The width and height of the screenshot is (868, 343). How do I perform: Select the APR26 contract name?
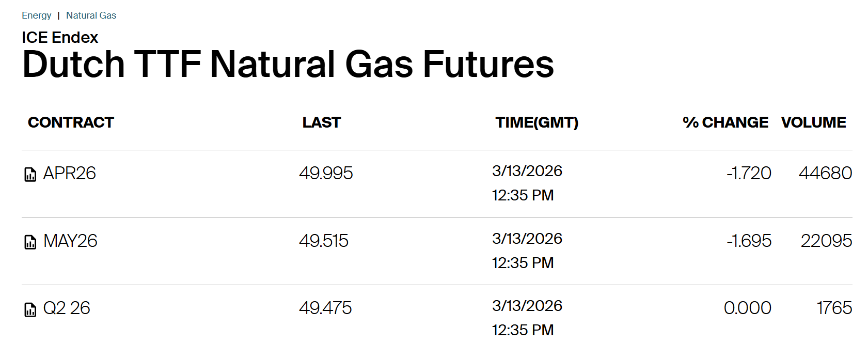(x=69, y=173)
